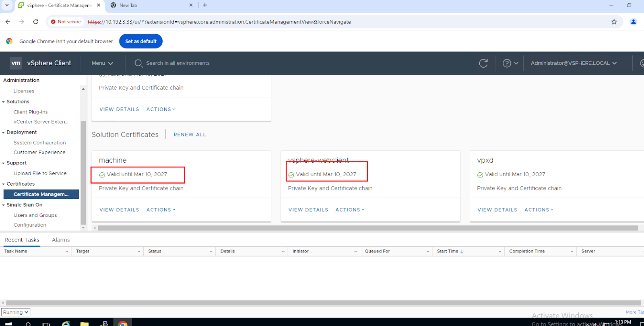Screen dimensions: 644x326
Task: Open Chrome profile icon
Action: [x=633, y=22]
